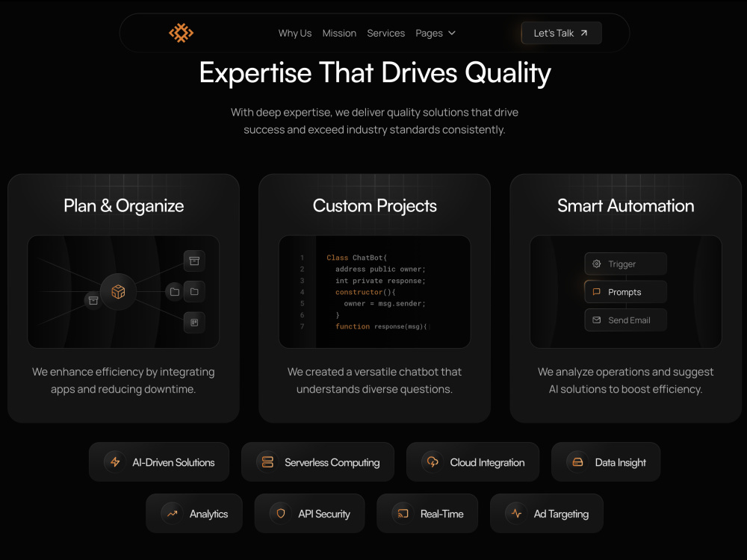
Task: Click the Plan & Organize card title
Action: click(124, 206)
